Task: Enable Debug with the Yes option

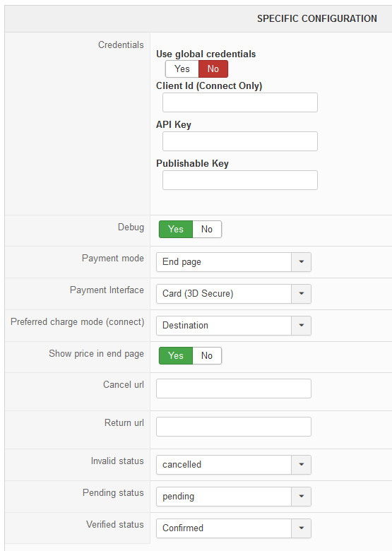Action: click(176, 229)
